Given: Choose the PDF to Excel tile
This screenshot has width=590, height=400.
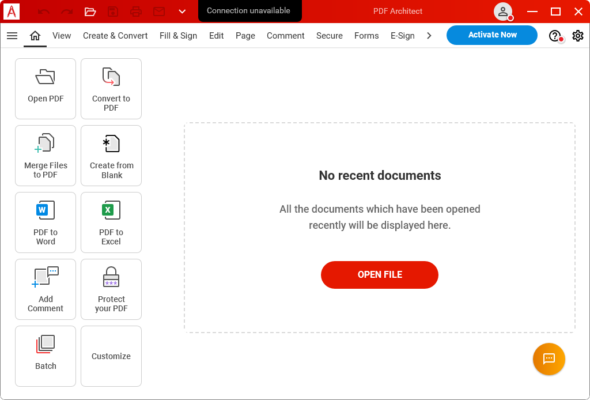Looking at the screenshot, I should [111, 222].
